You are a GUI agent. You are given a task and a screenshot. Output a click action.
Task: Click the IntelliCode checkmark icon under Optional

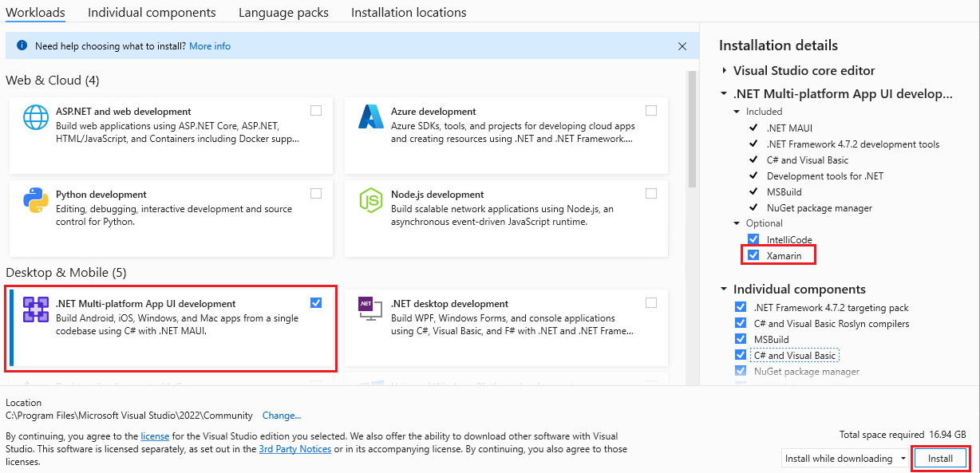[x=753, y=239]
